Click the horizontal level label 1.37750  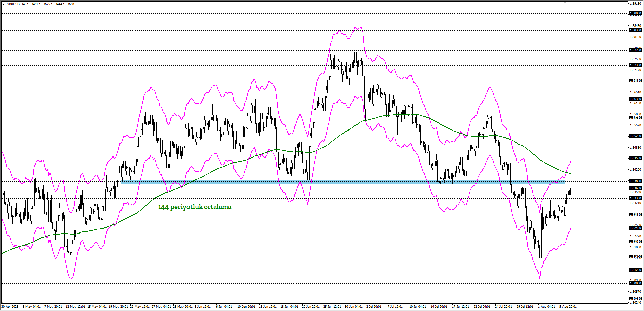635,50
